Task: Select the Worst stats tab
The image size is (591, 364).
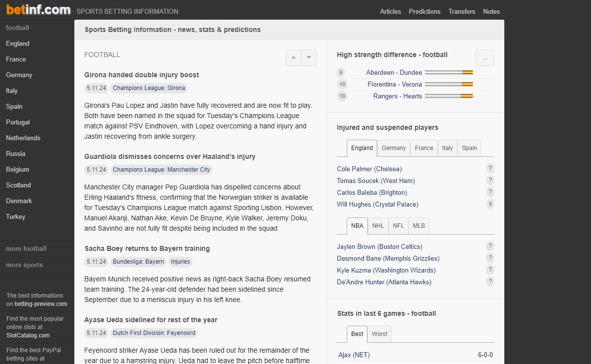Action: click(x=379, y=334)
